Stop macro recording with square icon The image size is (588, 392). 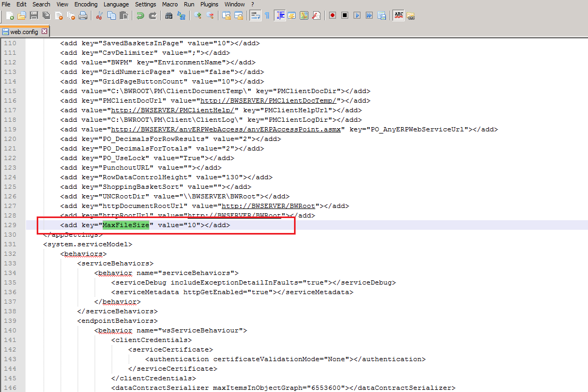345,16
